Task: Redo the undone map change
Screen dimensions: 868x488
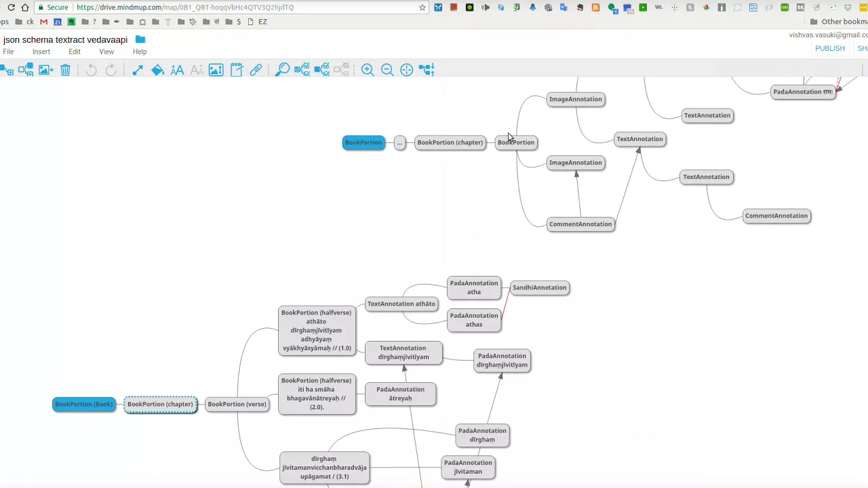Action: [111, 70]
